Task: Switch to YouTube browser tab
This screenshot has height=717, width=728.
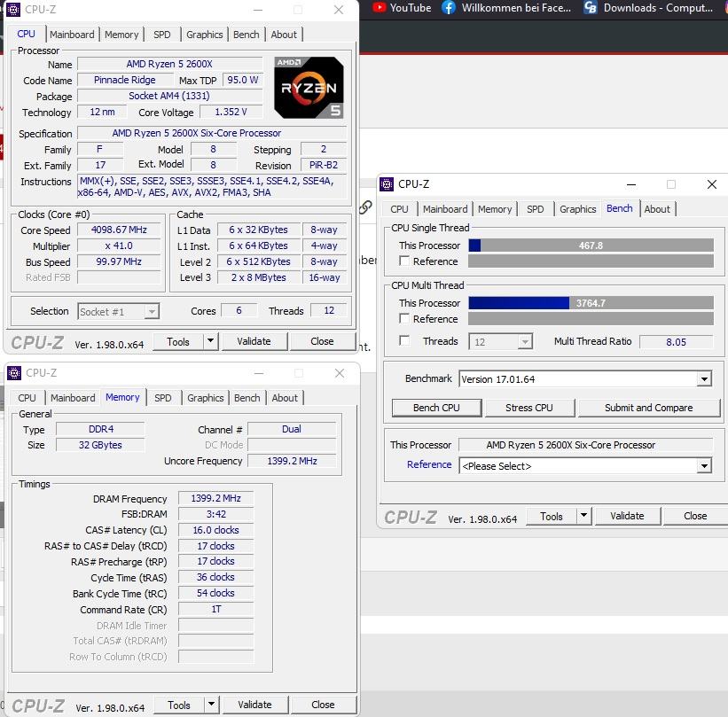Action: (x=402, y=7)
